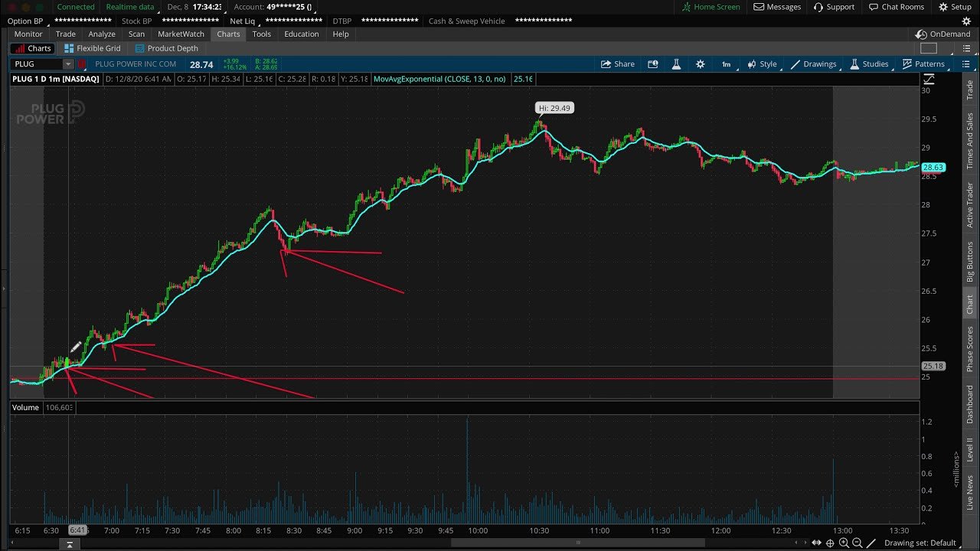Image resolution: width=980 pixels, height=551 pixels.
Task: Toggle the Level II side panel
Action: pyautogui.click(x=969, y=449)
